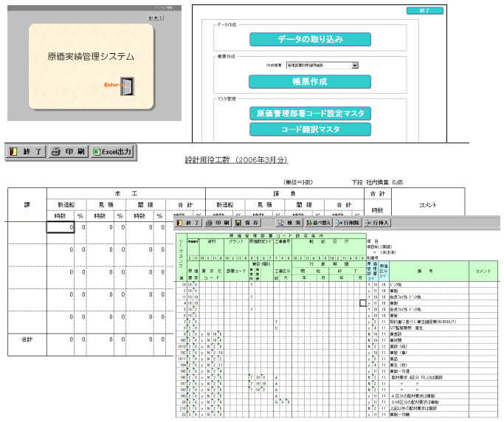This screenshot has height=422, width=504.
Task: Click 印刷 printer icon in master sheet toolbar
Action: 217,223
